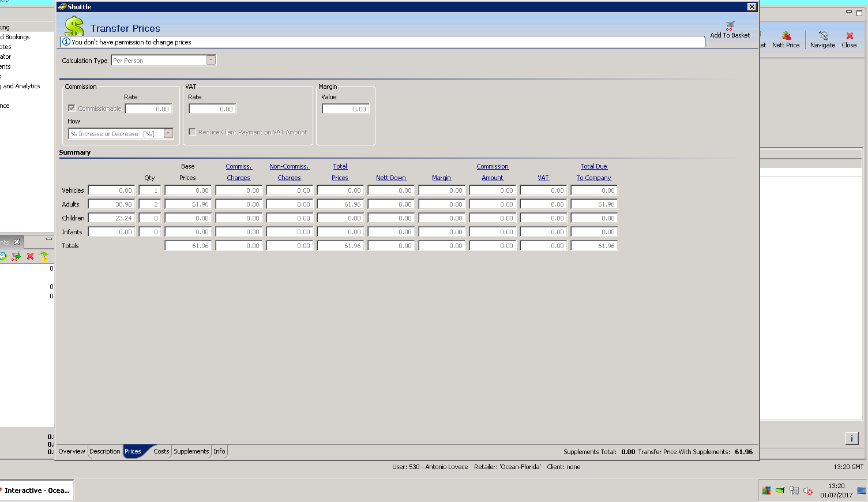
Task: Expand the commission How dropdown
Action: point(168,134)
